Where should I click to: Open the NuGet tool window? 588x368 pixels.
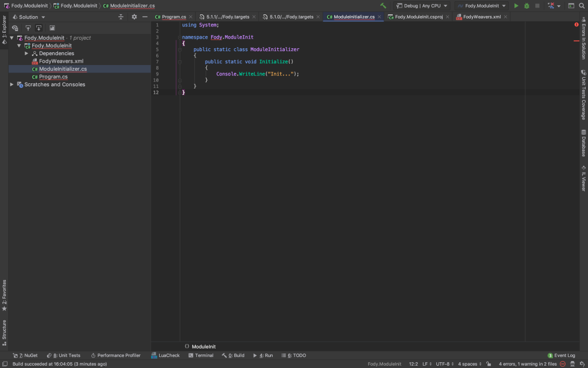pos(25,355)
